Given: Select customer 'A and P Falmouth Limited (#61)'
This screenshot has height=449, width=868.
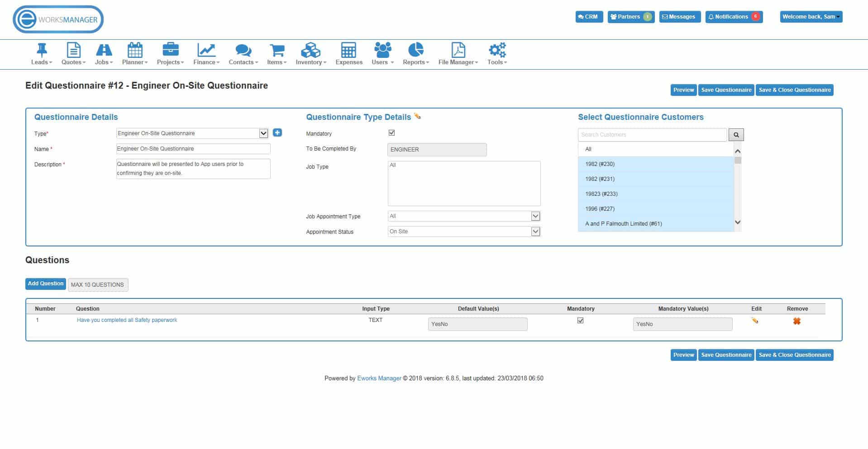Looking at the screenshot, I should [656, 224].
